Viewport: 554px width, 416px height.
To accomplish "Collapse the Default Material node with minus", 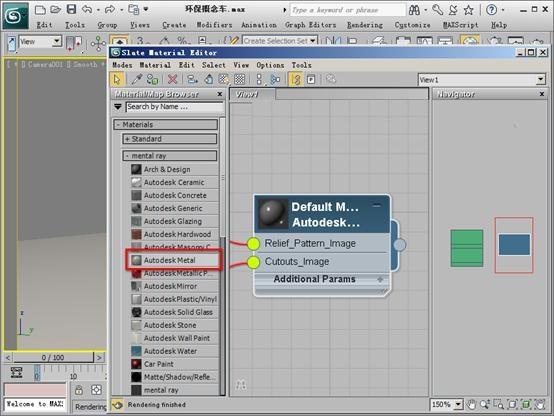I will point(377,205).
